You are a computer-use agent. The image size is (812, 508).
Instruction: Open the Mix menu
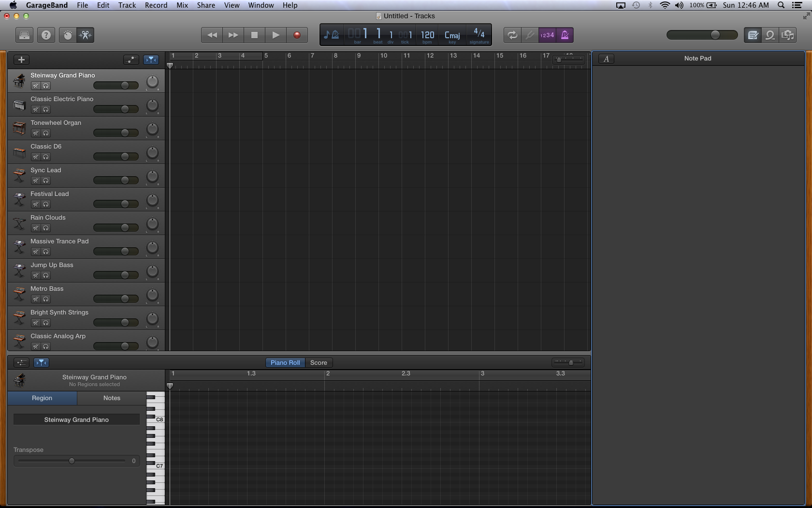182,5
